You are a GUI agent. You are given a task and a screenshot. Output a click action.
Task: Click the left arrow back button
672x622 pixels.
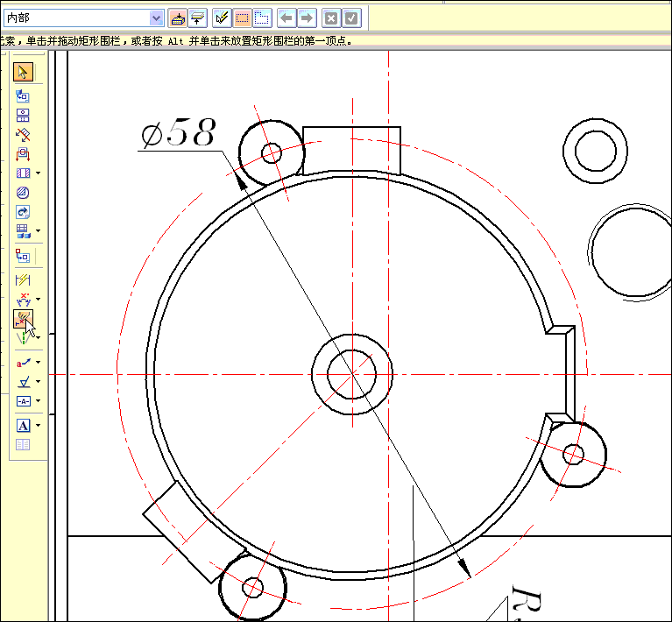point(286,18)
